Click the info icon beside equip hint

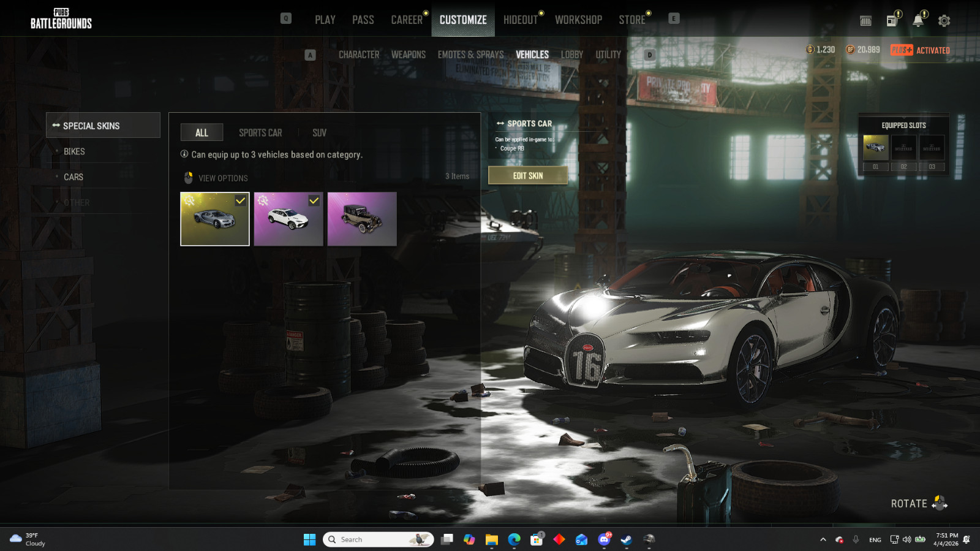tap(184, 154)
